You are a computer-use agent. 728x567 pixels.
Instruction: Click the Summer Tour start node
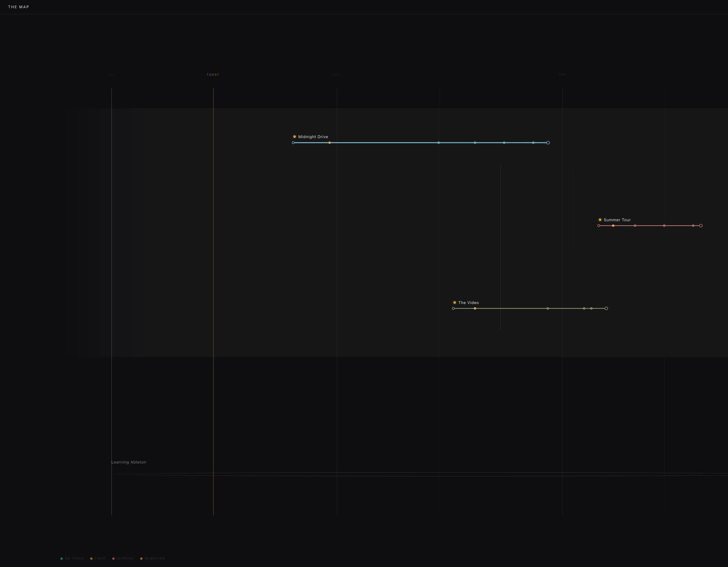[599, 226]
